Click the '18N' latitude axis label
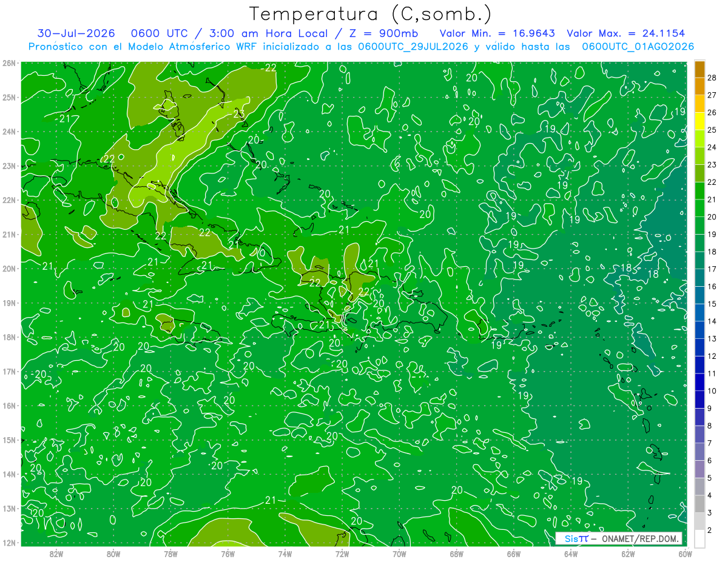 pyautogui.click(x=9, y=337)
